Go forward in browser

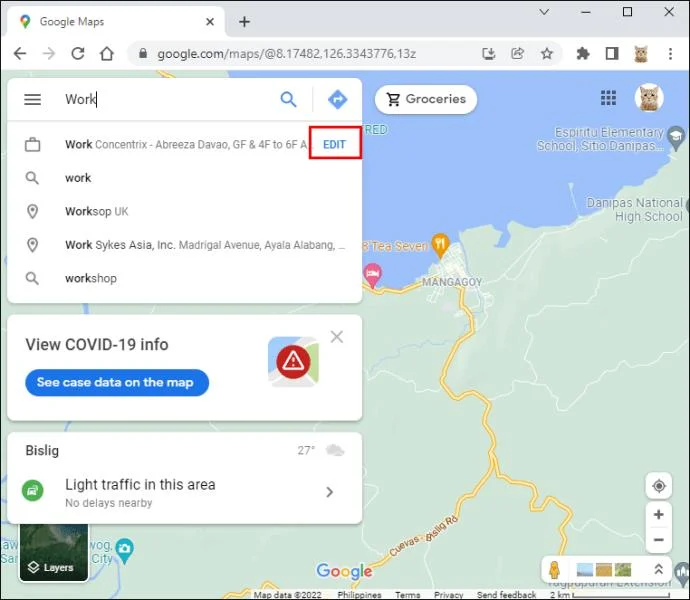point(49,54)
